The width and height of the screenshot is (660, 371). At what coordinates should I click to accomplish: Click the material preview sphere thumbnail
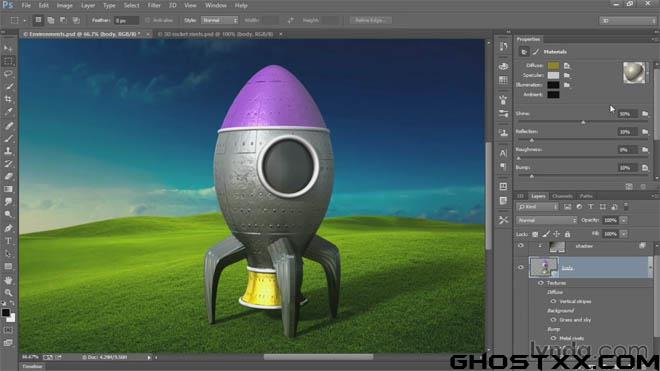coord(634,72)
